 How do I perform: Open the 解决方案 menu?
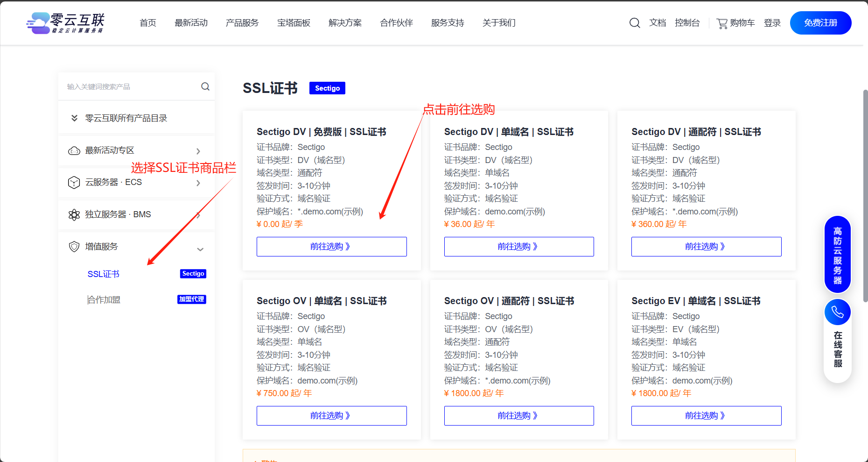pos(345,23)
